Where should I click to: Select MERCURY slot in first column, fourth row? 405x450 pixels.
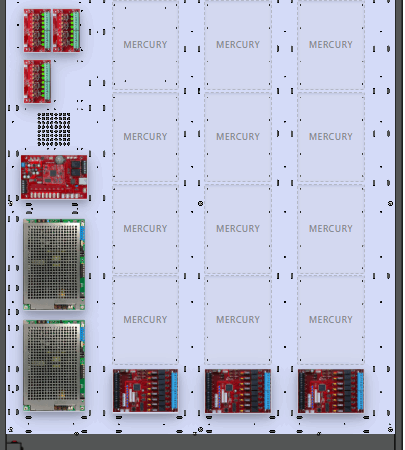coord(145,320)
